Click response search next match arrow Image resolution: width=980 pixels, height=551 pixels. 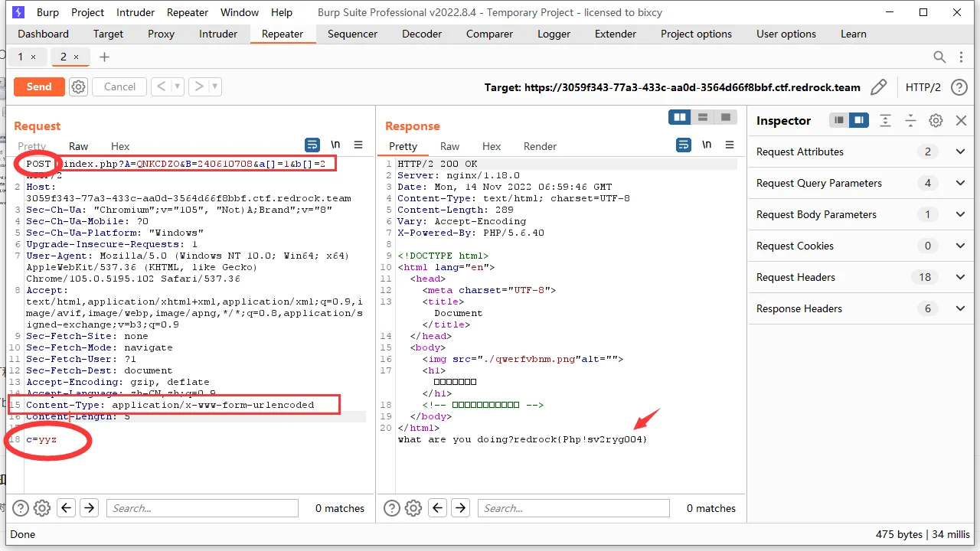click(x=459, y=507)
